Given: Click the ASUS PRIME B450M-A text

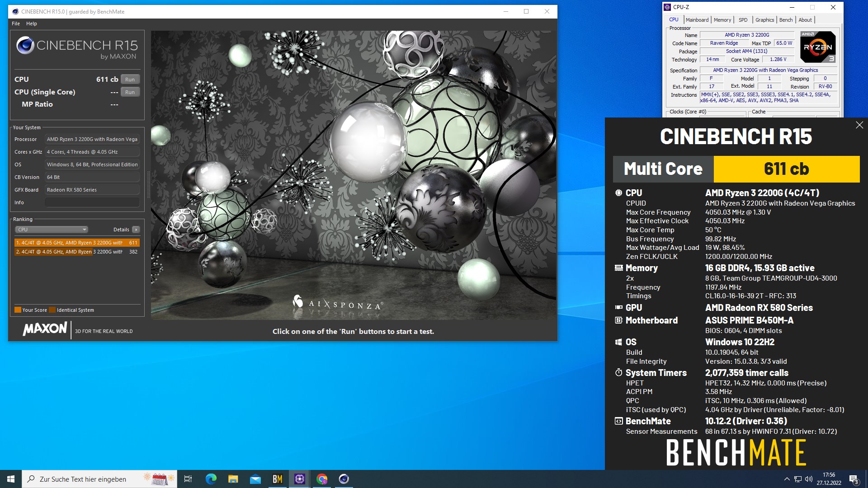Looking at the screenshot, I should pos(749,320).
